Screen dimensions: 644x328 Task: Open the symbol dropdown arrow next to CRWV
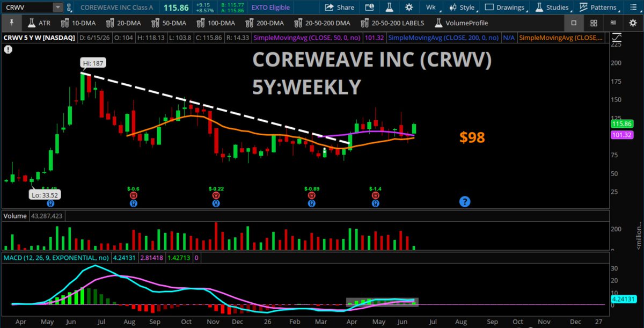point(58,8)
